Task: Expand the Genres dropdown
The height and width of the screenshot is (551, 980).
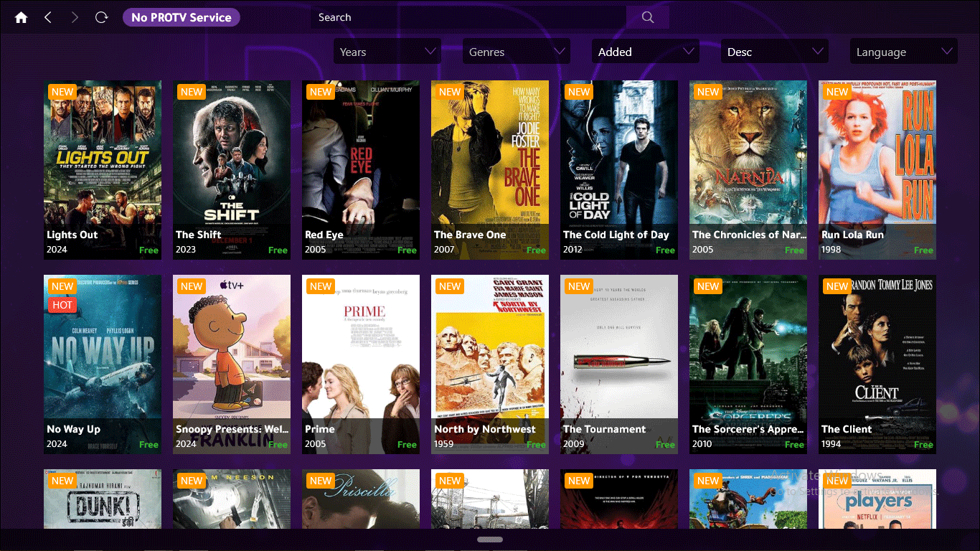Action: click(517, 52)
